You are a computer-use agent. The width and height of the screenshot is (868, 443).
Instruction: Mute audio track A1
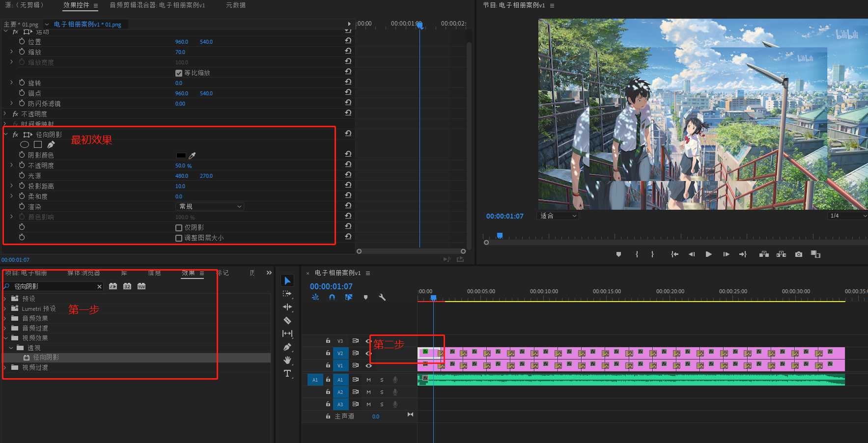coord(368,380)
